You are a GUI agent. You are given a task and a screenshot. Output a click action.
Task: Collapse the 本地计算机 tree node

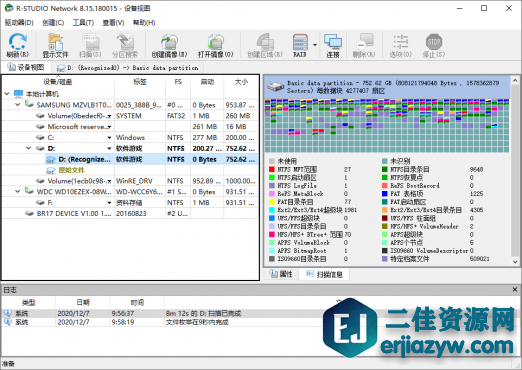pos(7,94)
